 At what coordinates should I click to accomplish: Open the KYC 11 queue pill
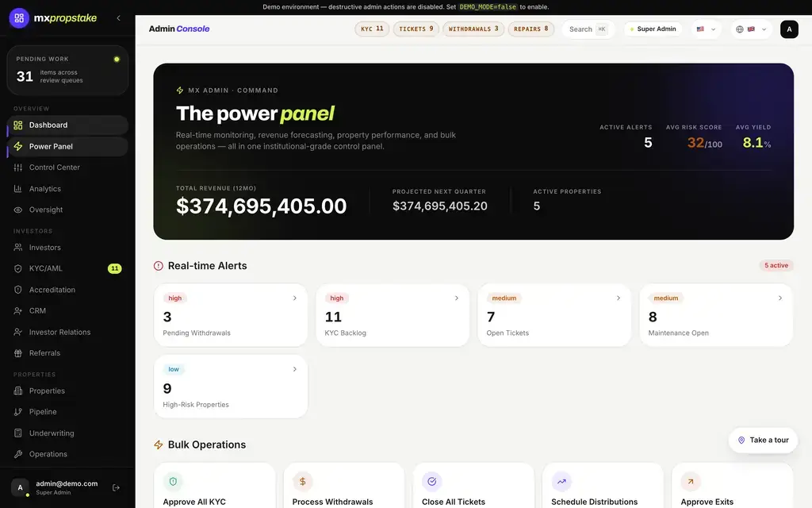point(372,29)
